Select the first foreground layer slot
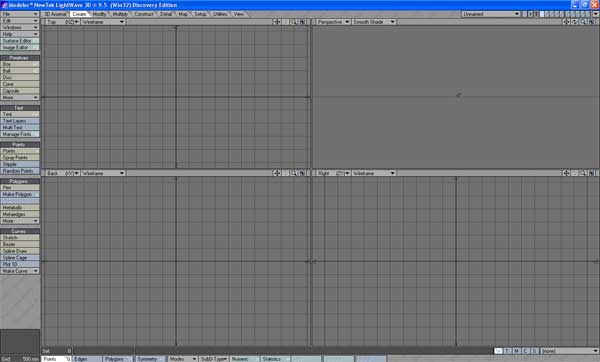The image size is (600, 362). (x=542, y=14)
